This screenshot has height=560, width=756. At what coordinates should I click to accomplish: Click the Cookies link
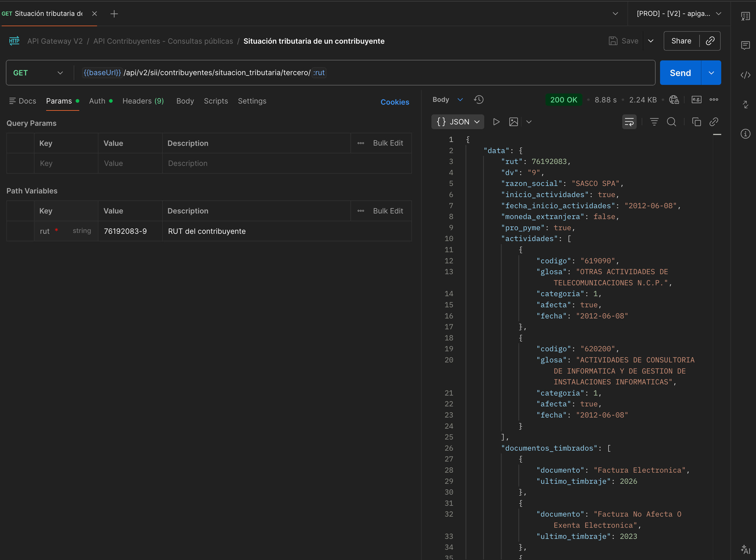click(395, 102)
